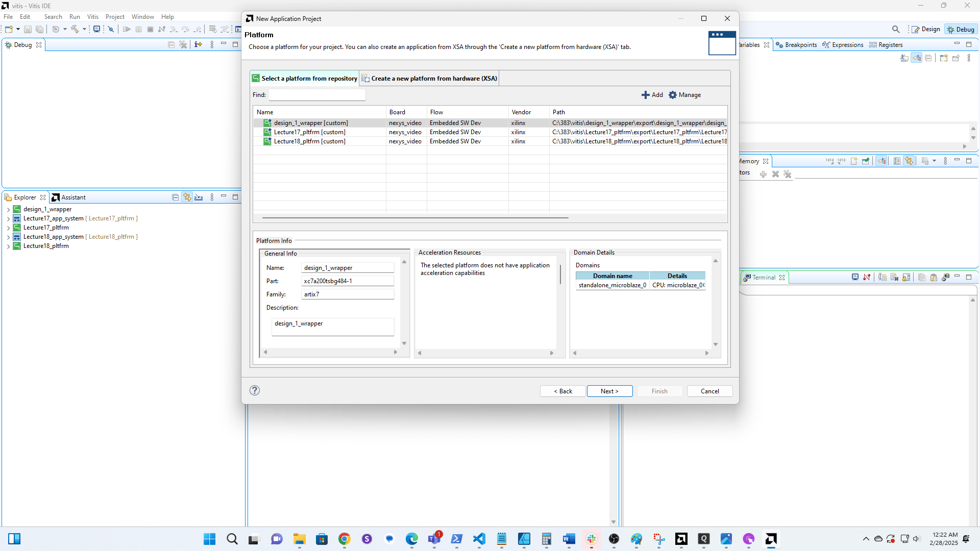The image size is (980, 551).
Task: Switch to Create new platform from hardware tab
Action: coord(429,79)
